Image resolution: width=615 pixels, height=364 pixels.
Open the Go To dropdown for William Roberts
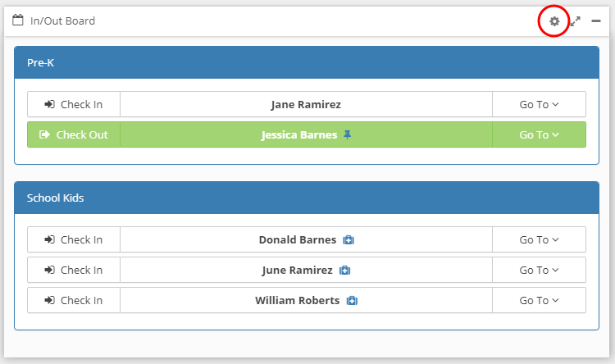[539, 300]
